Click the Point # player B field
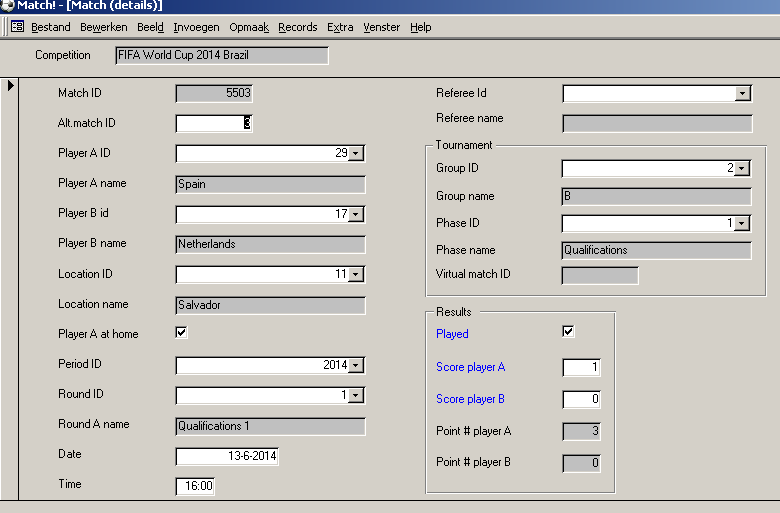 coord(582,463)
